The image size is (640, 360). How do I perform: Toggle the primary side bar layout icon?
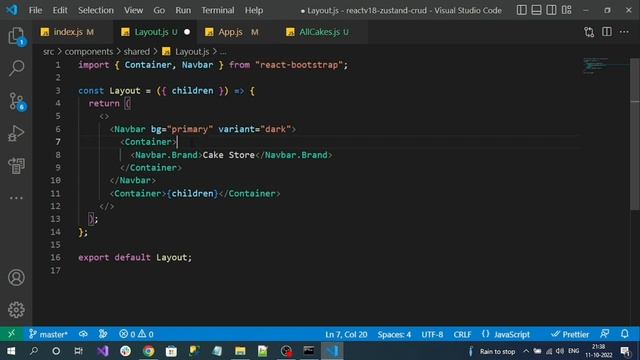(x=522, y=10)
